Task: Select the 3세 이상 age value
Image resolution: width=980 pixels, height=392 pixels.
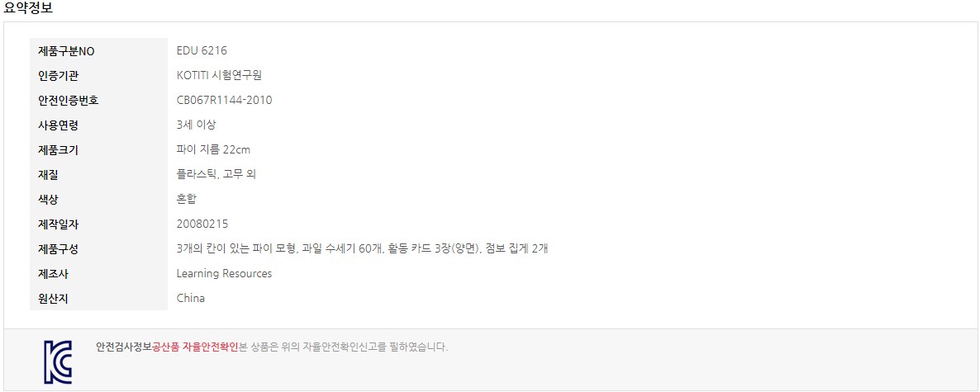Action: pyautogui.click(x=197, y=125)
